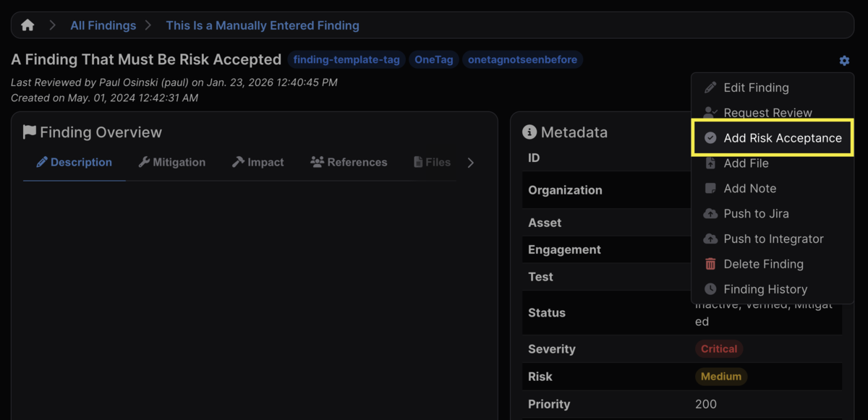868x420 pixels.
Task: Open This Is a Manually Entered Finding
Action: tap(263, 25)
